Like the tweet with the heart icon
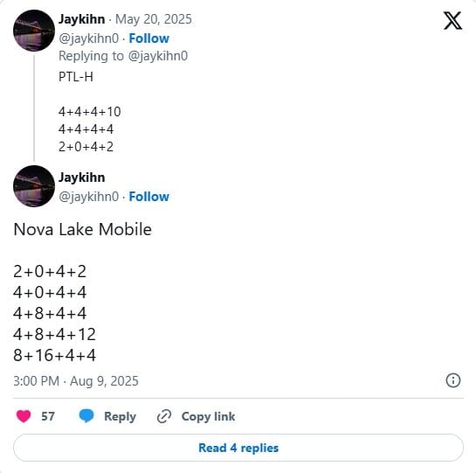 click(24, 416)
